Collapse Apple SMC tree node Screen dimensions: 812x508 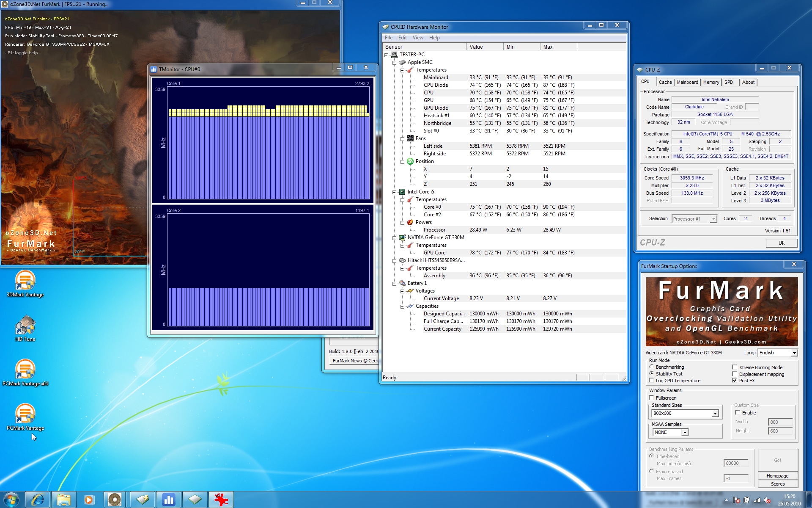395,63
